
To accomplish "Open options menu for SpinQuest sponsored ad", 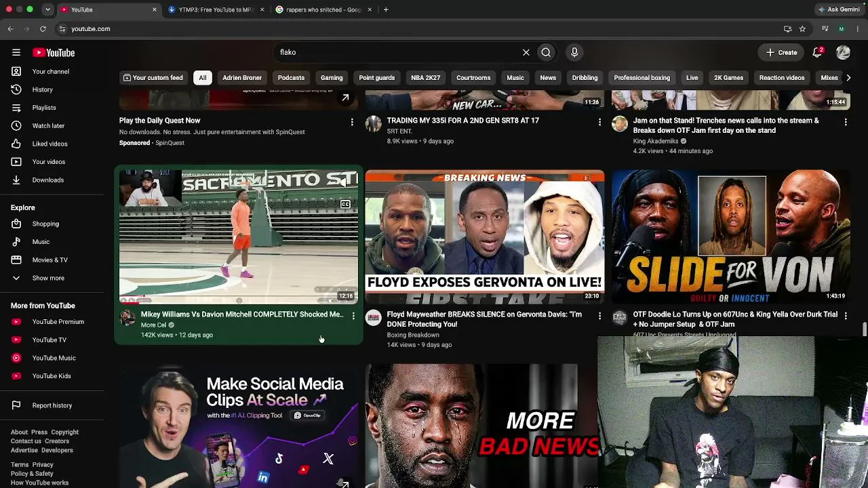I will pos(352,122).
